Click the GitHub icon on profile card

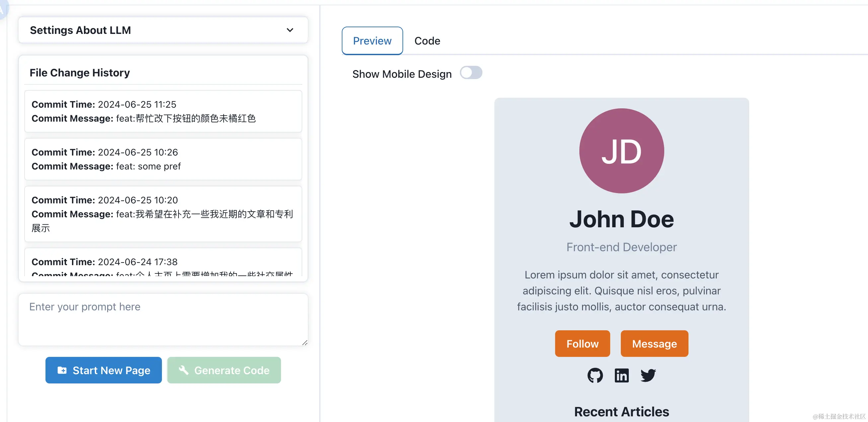595,375
